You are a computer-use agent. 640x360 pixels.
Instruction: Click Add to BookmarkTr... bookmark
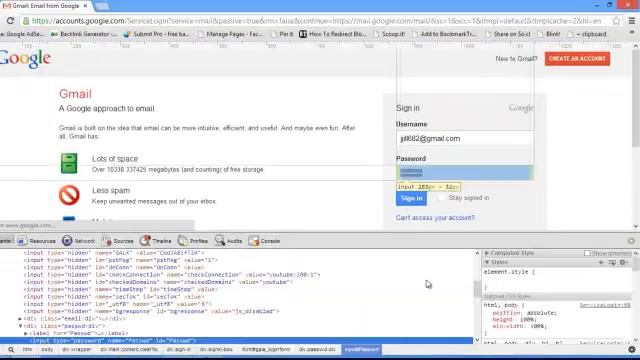tap(444, 34)
